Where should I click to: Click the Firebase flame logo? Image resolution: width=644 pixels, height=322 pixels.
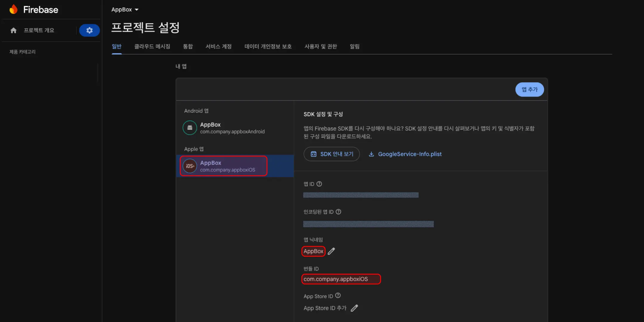point(13,10)
